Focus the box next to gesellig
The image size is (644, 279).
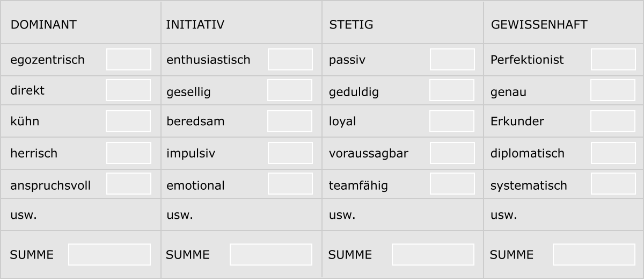pyautogui.click(x=290, y=90)
